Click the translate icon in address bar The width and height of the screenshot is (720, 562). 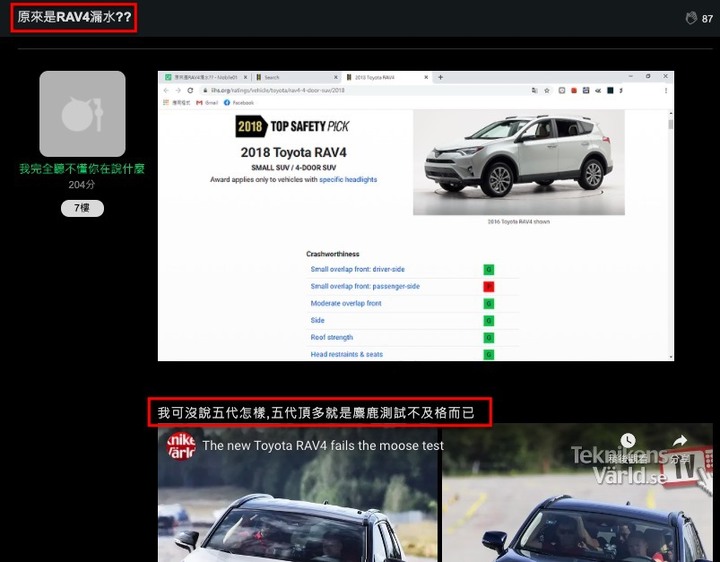pyautogui.click(x=534, y=90)
